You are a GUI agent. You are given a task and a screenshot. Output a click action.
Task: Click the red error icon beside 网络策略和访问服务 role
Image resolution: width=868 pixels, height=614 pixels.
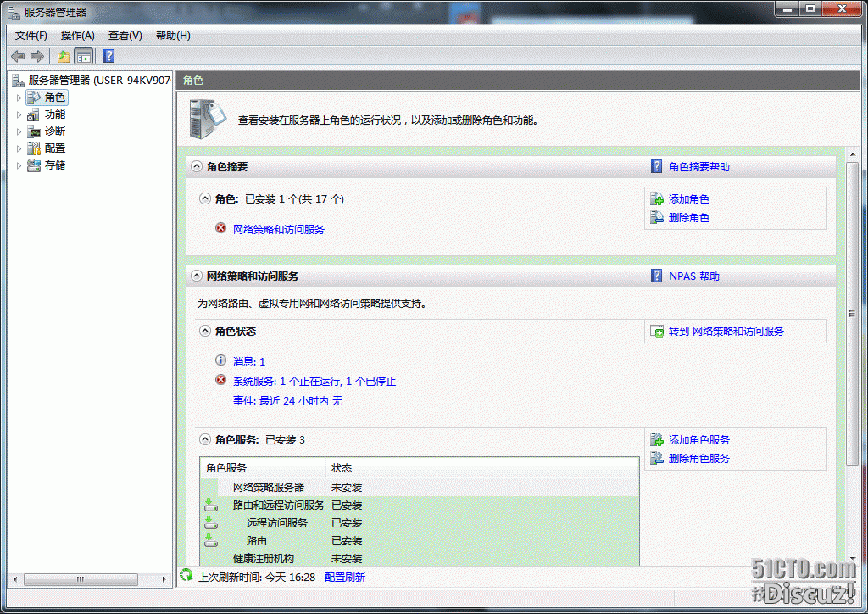221,228
